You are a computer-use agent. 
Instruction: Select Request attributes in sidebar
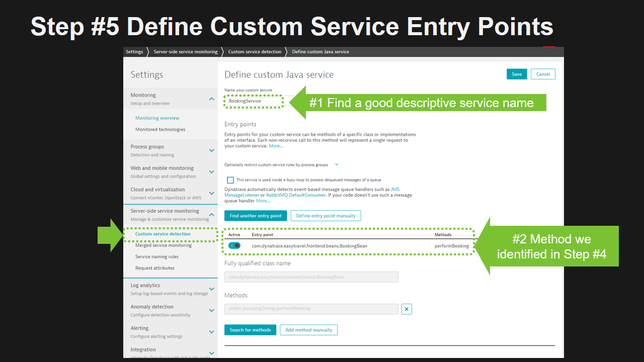pyautogui.click(x=153, y=268)
